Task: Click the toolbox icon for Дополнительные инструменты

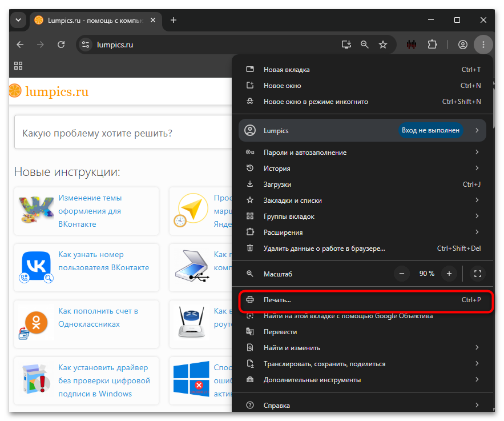Action: [x=250, y=379]
